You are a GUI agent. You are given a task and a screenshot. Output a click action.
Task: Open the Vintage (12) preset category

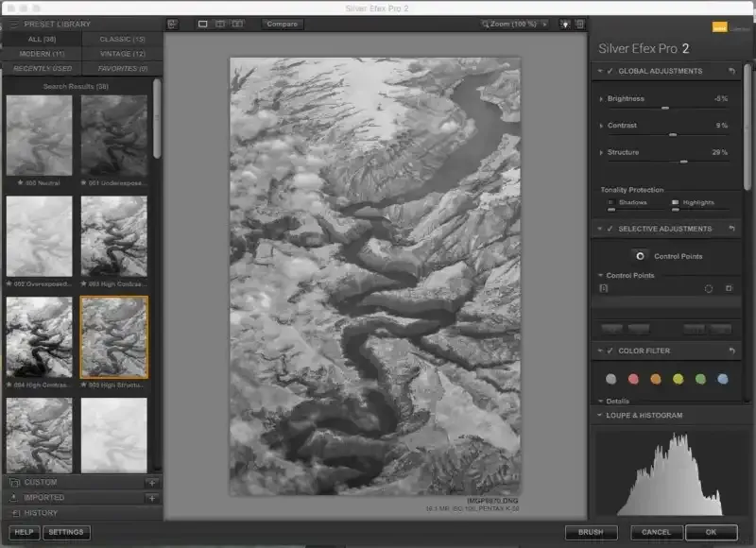coord(121,54)
